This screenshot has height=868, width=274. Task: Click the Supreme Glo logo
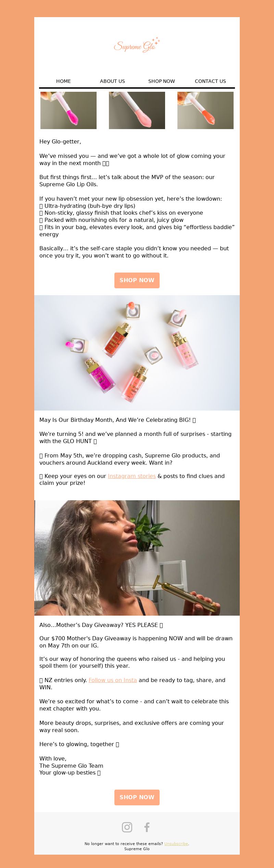137,45
